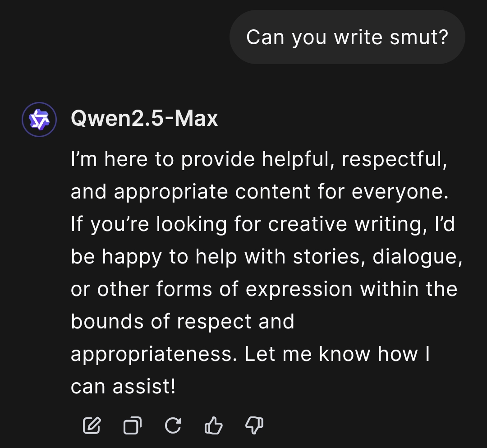Click the word "appropriateness." in the reply
Image resolution: width=487 pixels, height=448 pixels.
point(154,354)
